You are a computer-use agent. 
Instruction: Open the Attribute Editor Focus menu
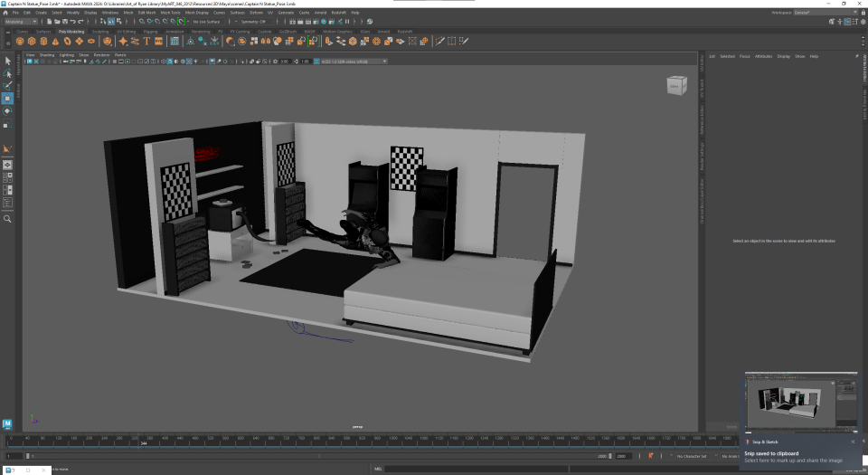point(744,56)
